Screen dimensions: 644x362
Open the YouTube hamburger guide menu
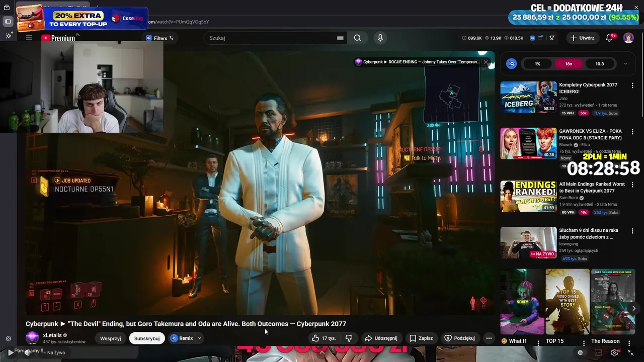pos(29,38)
